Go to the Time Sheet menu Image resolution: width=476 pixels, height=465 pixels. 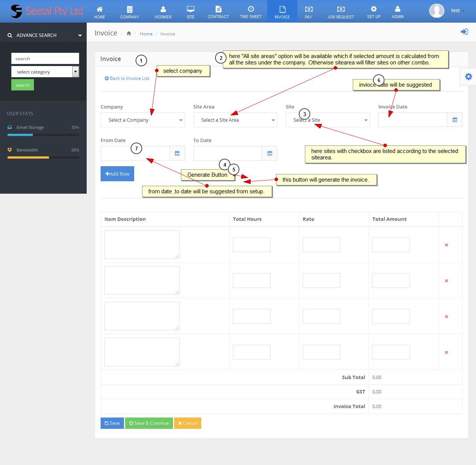pyautogui.click(x=251, y=12)
